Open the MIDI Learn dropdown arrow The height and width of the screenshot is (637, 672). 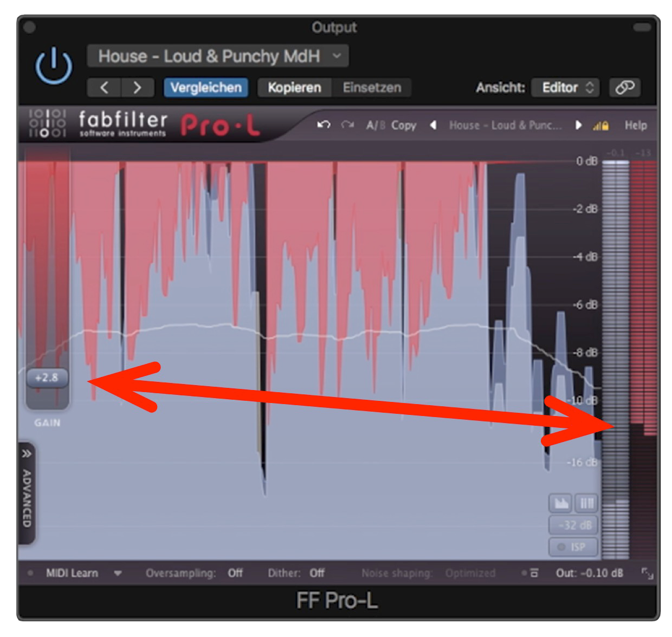pyautogui.click(x=118, y=573)
